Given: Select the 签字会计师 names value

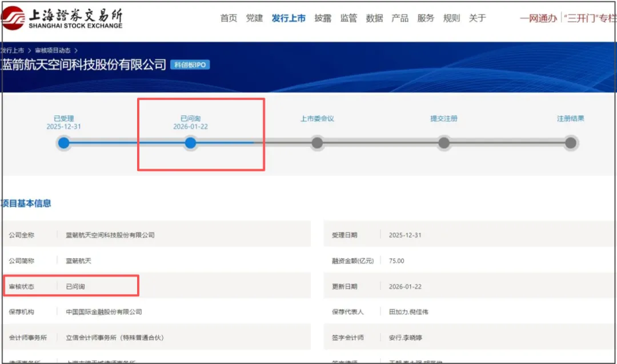Looking at the screenshot, I should click(405, 338).
